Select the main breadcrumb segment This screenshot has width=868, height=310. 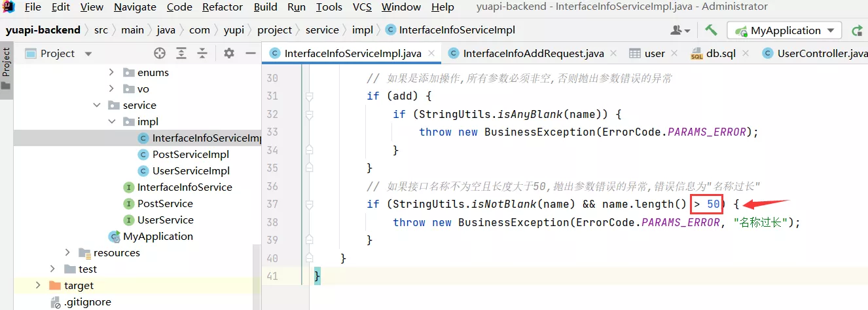[132, 30]
